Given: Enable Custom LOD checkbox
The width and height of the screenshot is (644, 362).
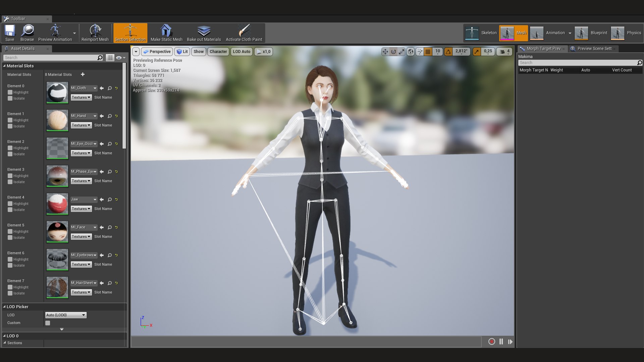Looking at the screenshot, I should [48, 323].
